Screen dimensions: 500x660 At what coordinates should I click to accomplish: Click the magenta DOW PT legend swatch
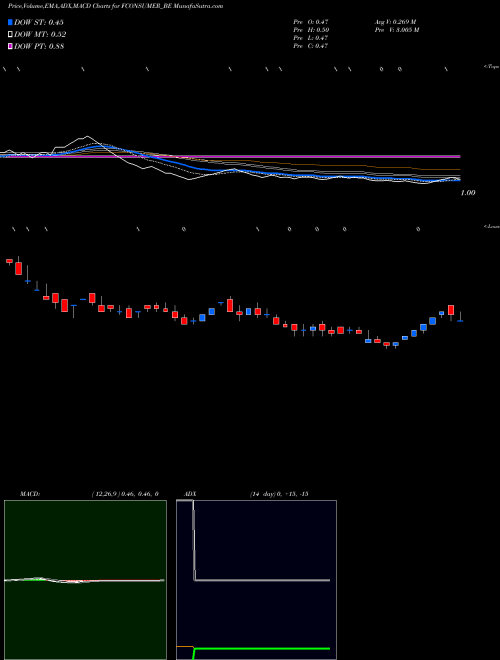point(10,46)
